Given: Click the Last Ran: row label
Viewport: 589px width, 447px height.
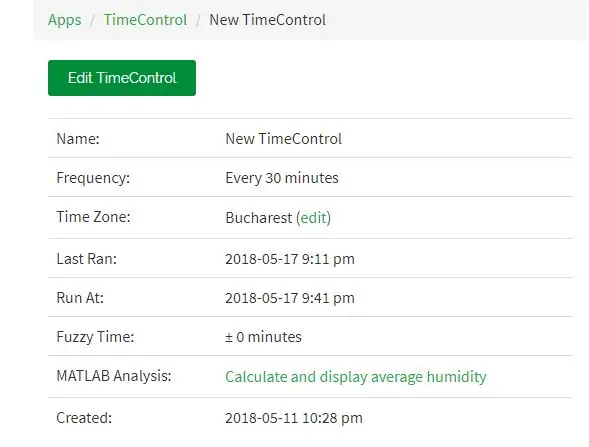Looking at the screenshot, I should click(x=86, y=259).
